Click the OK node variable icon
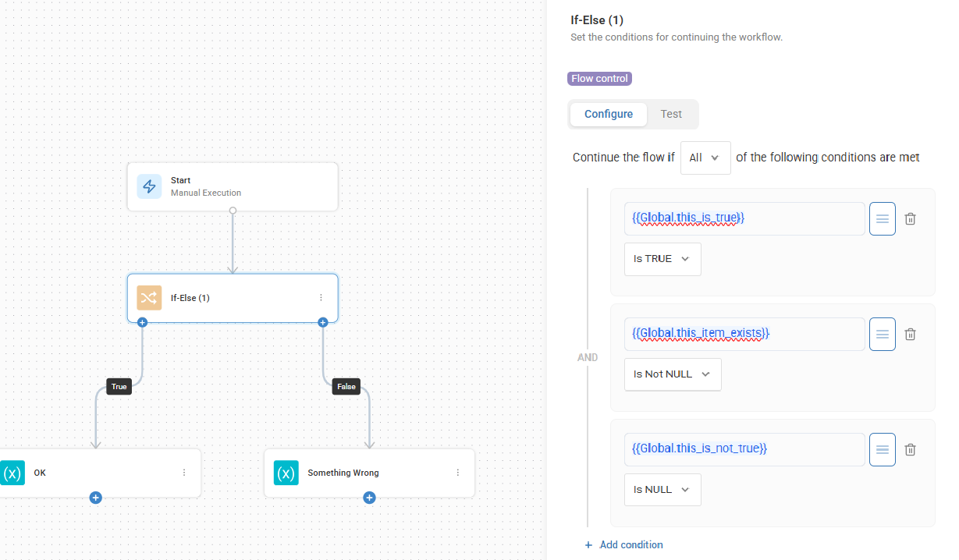The image size is (959, 560). coord(12,473)
